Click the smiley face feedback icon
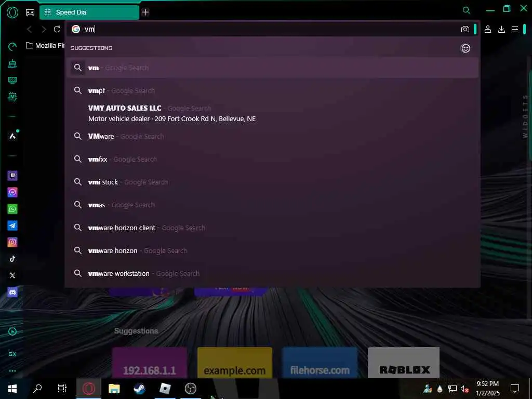532x399 pixels. point(466,48)
